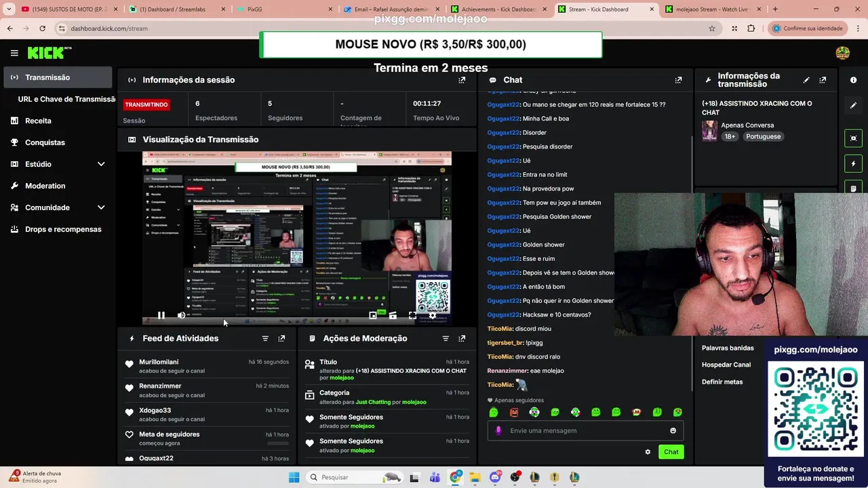Mute the stream preview volume
Viewport: 868px width, 488px height.
pyautogui.click(x=181, y=315)
